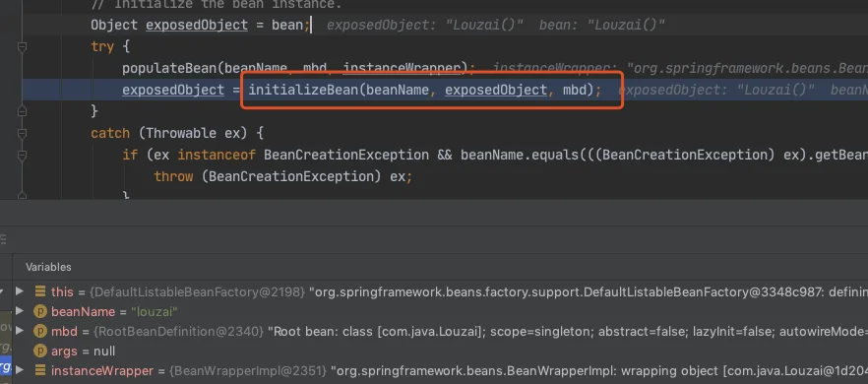Click fold end marker at try closing brace
The image size is (868, 384).
pyautogui.click(x=22, y=111)
